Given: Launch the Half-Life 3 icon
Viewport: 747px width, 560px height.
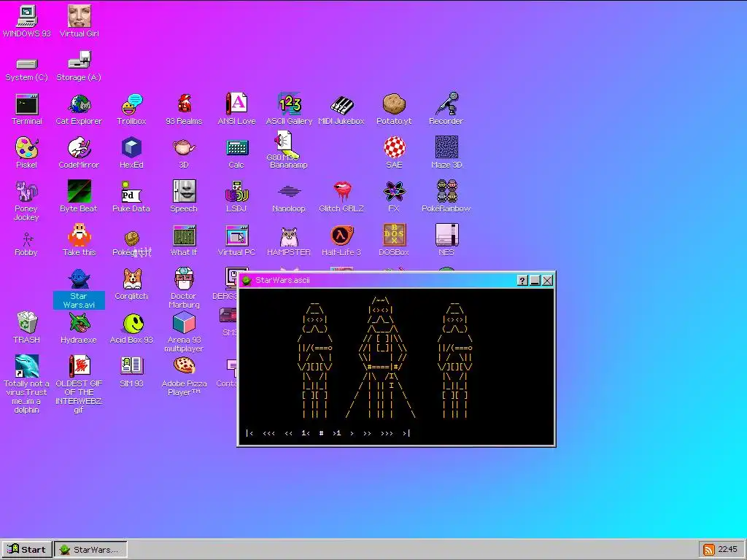Looking at the screenshot, I should (341, 240).
